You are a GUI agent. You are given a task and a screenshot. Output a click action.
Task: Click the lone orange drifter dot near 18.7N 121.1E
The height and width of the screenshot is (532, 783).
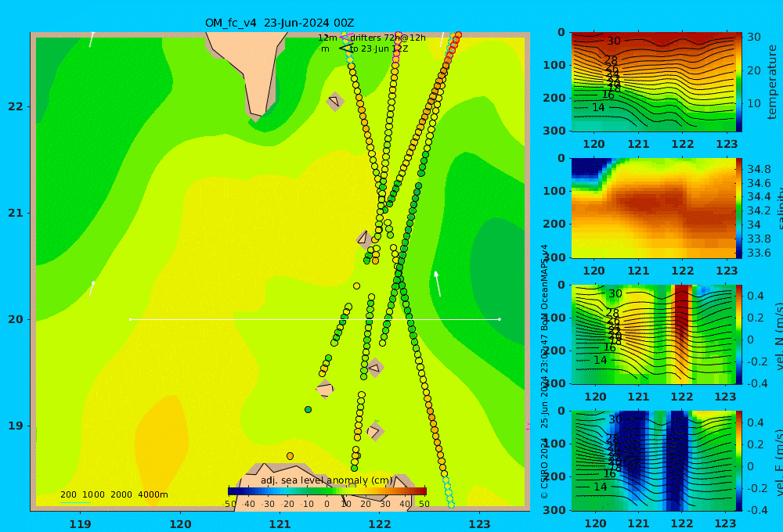(290, 456)
